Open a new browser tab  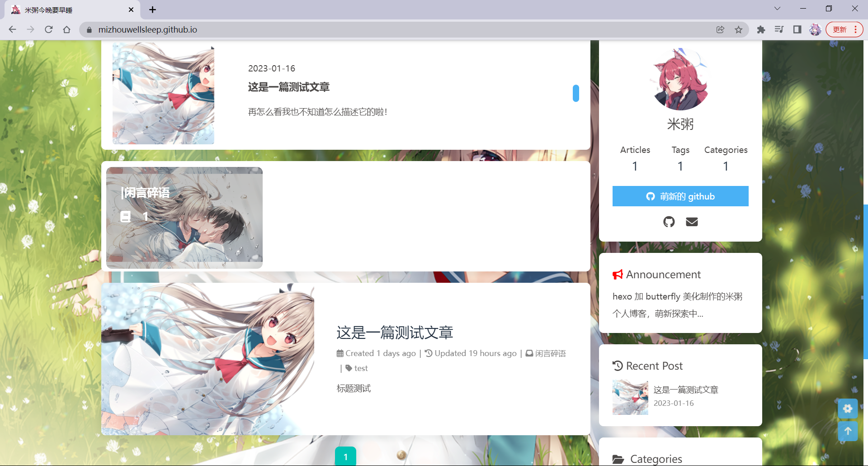[x=153, y=10]
